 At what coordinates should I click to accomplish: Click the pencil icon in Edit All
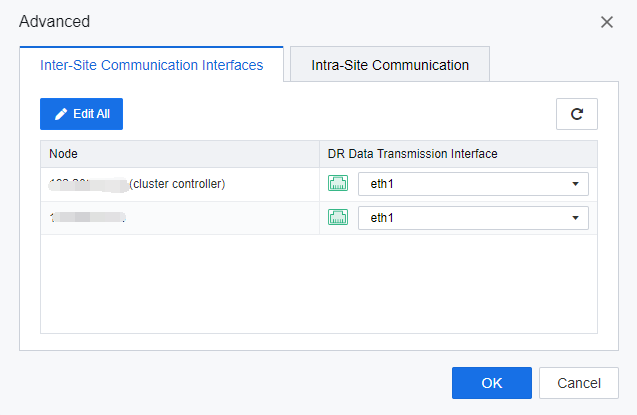tap(61, 114)
